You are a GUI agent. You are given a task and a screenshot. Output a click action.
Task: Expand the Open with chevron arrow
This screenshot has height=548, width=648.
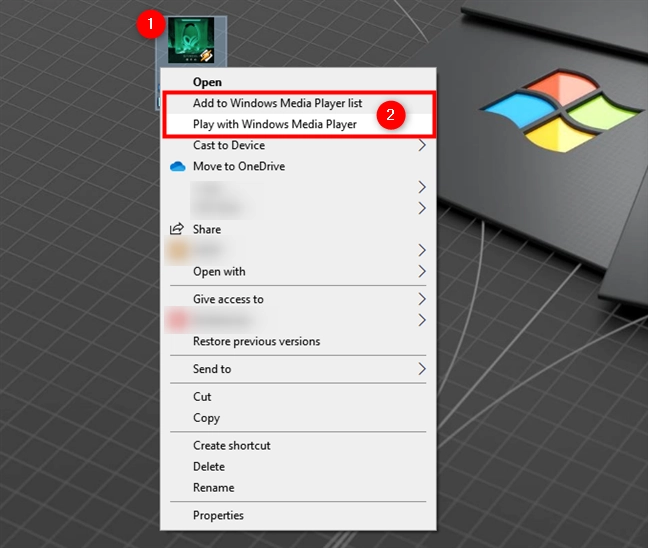(422, 272)
